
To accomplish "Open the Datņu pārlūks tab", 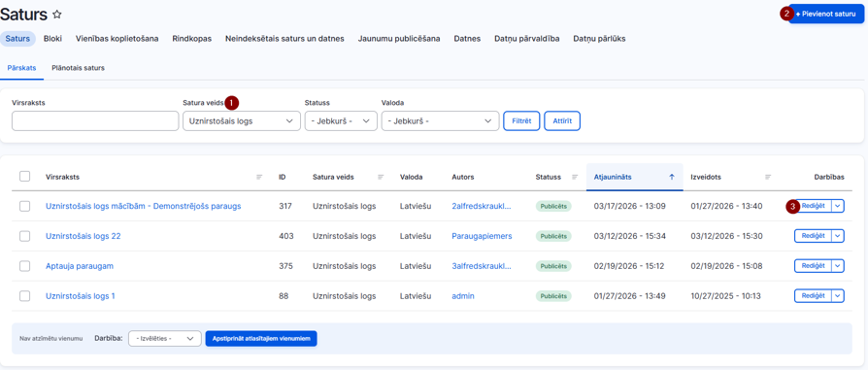I will click(x=599, y=39).
